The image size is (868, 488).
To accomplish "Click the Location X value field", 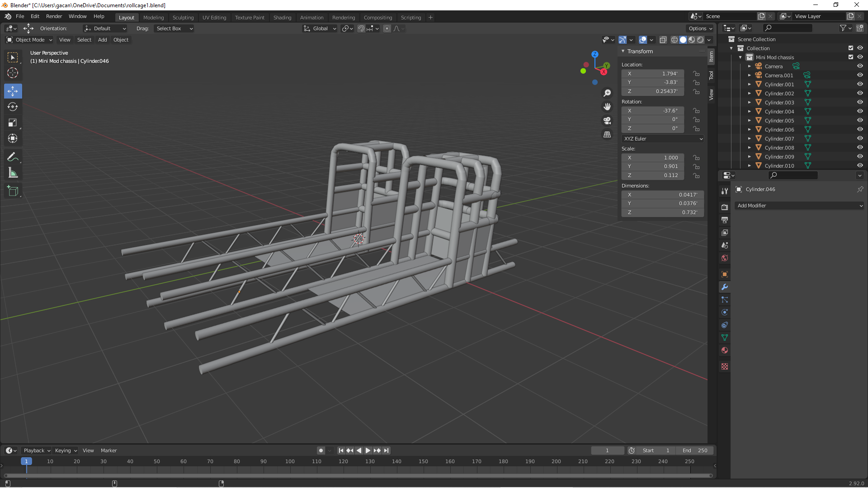I will [652, 74].
